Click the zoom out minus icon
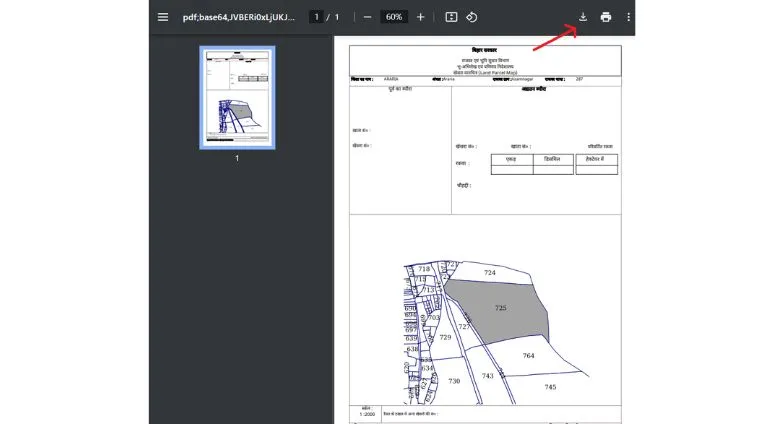Viewport: 782px width, 424px height. (368, 17)
